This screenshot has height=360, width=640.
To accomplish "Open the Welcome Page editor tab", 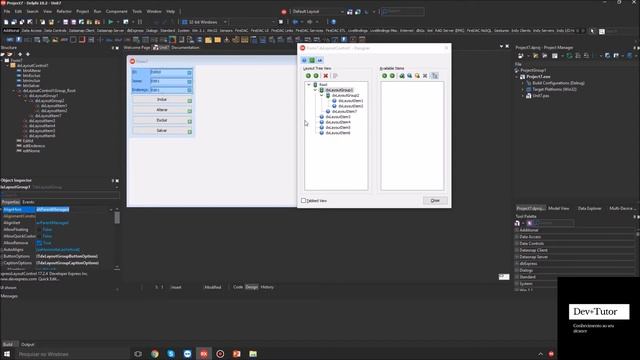I will 137,48.
